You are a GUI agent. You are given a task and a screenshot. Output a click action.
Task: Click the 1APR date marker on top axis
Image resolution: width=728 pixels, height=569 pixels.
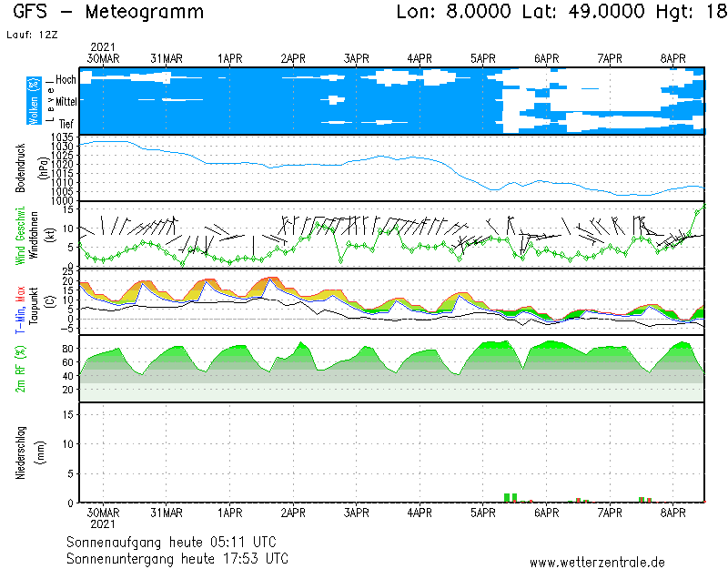[229, 58]
